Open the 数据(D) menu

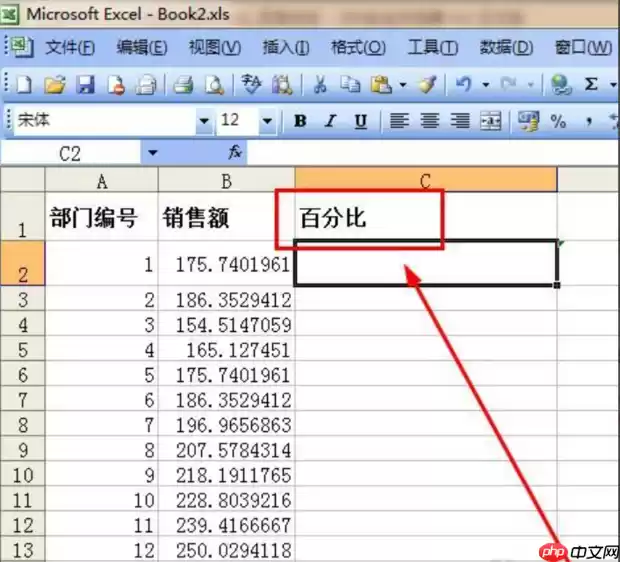tap(507, 48)
